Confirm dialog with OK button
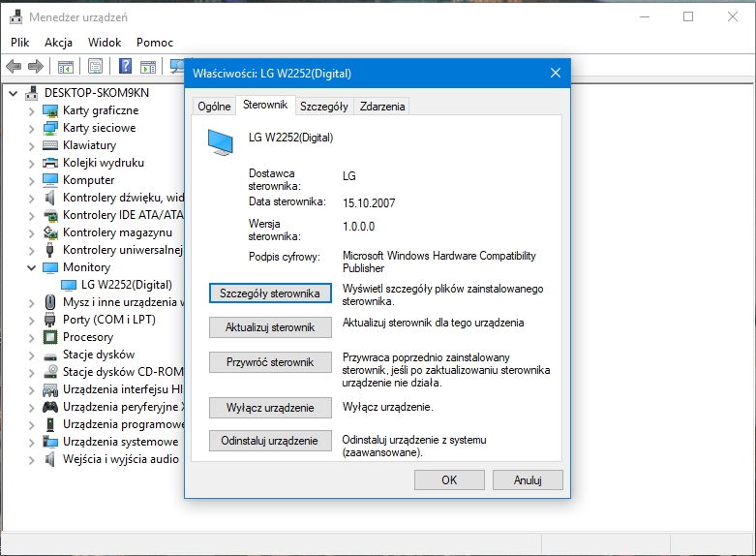 (x=449, y=480)
